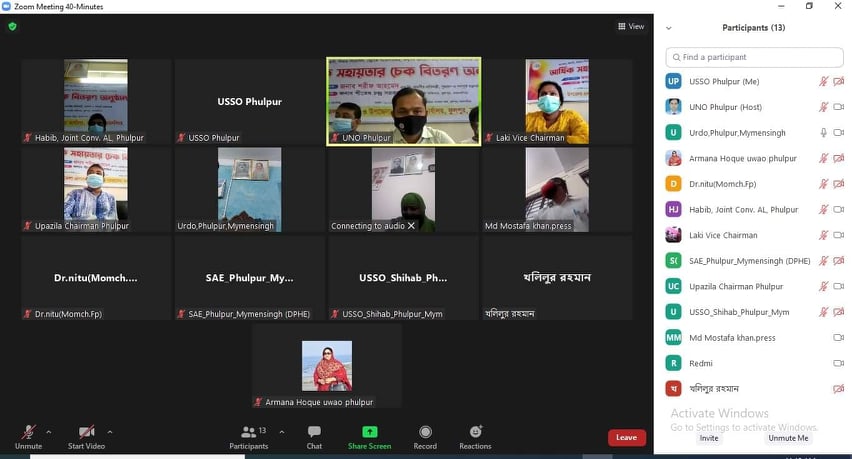The height and width of the screenshot is (459, 852).
Task: Click the red Leave button
Action: coord(626,437)
